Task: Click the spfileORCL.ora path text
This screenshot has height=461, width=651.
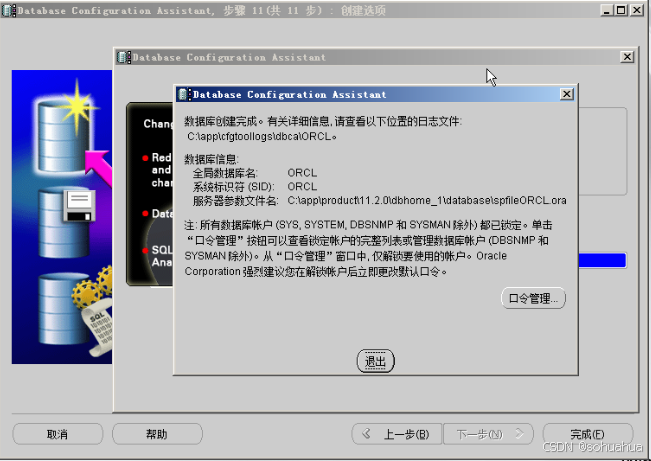Action: click(x=427, y=200)
